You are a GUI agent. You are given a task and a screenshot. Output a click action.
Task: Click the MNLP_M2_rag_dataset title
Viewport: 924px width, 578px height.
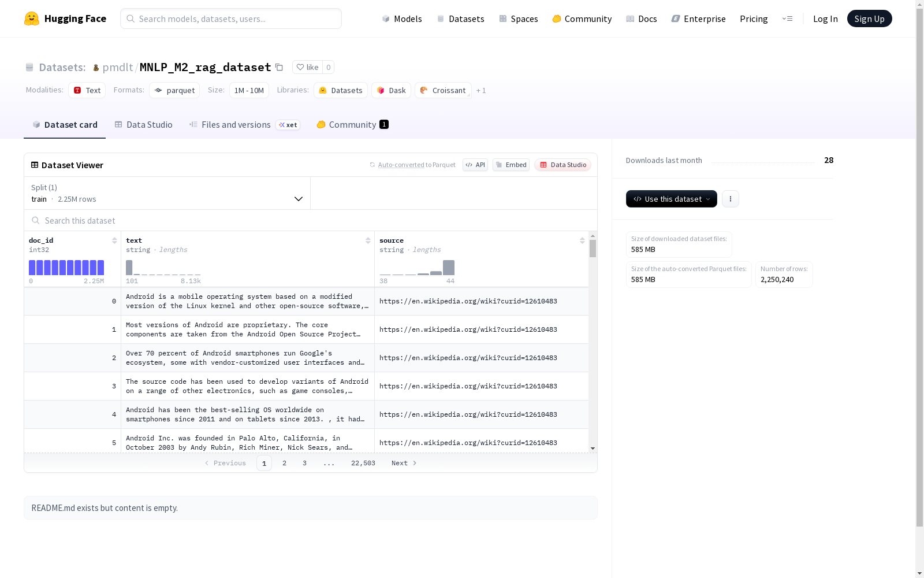click(x=205, y=67)
